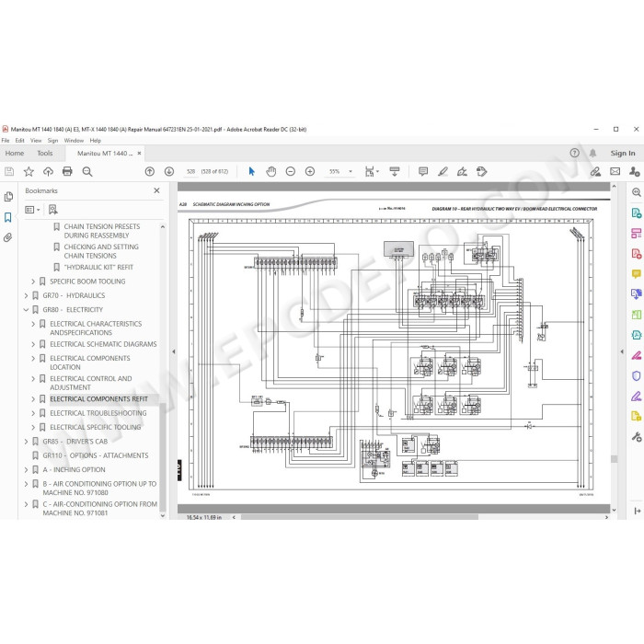644x644 pixels.
Task: Select the arrow selection tool
Action: [252, 171]
